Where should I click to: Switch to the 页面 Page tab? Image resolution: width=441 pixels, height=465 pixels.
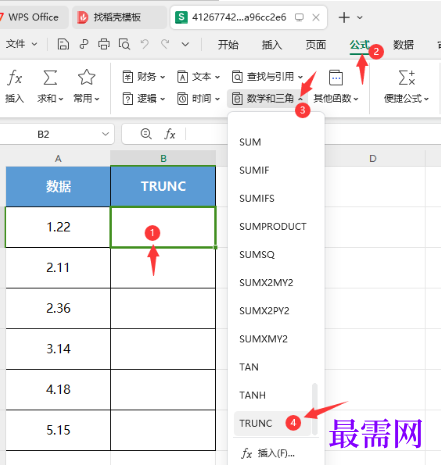point(316,44)
